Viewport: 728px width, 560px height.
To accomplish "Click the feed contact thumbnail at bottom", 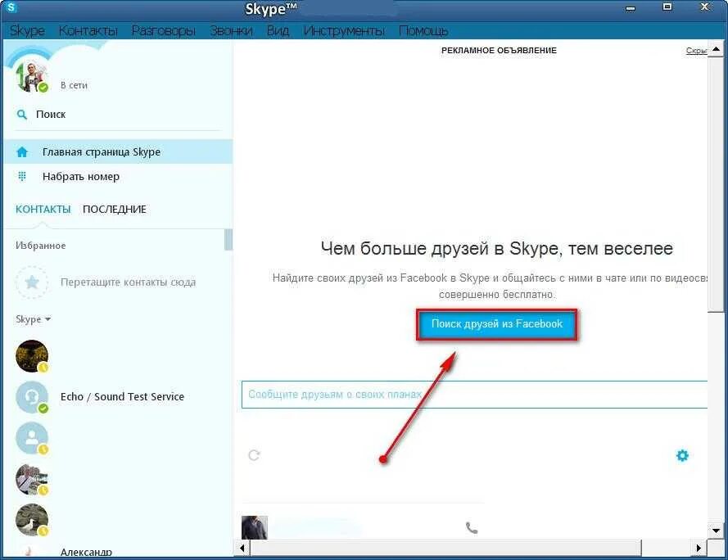I will point(255,527).
